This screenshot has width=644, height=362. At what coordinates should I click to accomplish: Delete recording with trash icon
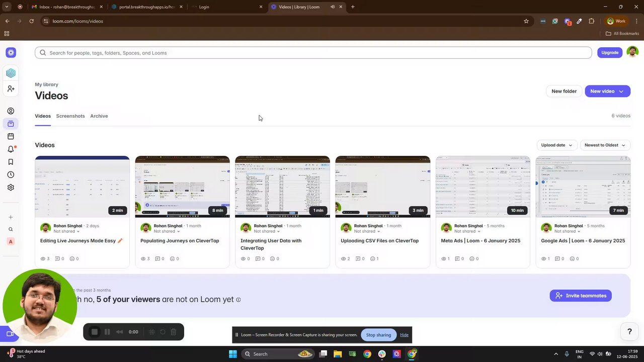click(173, 332)
